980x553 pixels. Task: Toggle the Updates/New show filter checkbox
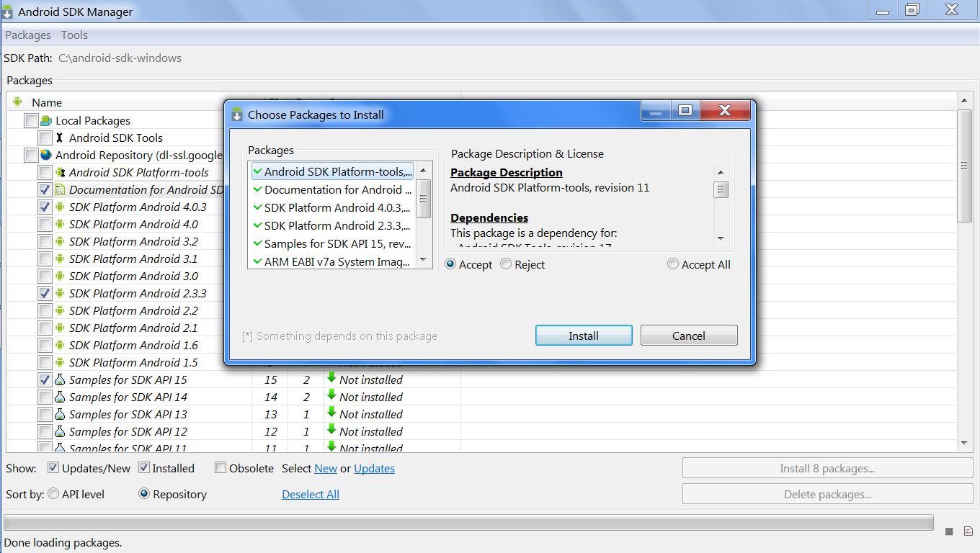pos(53,467)
